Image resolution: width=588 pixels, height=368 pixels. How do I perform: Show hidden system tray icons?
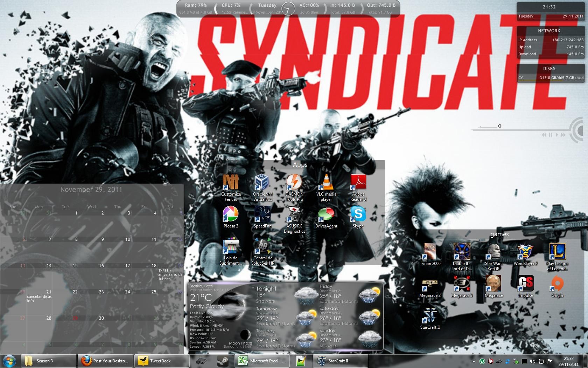(x=474, y=361)
